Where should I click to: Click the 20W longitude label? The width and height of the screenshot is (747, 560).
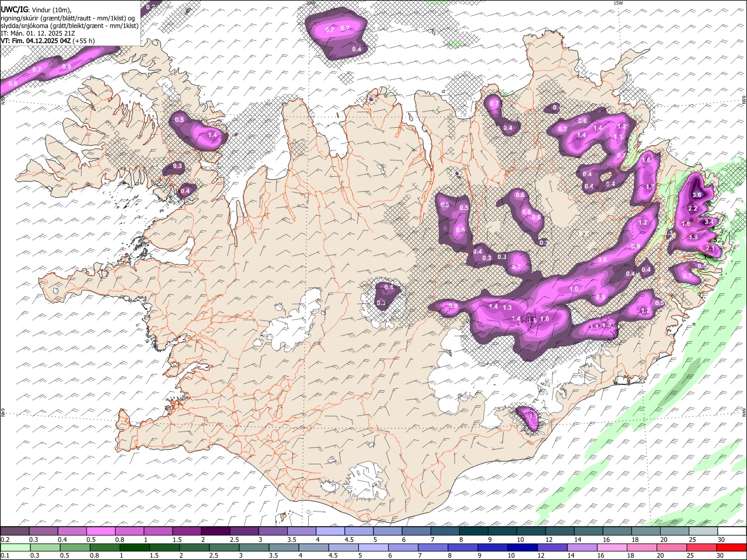pos(310,3)
